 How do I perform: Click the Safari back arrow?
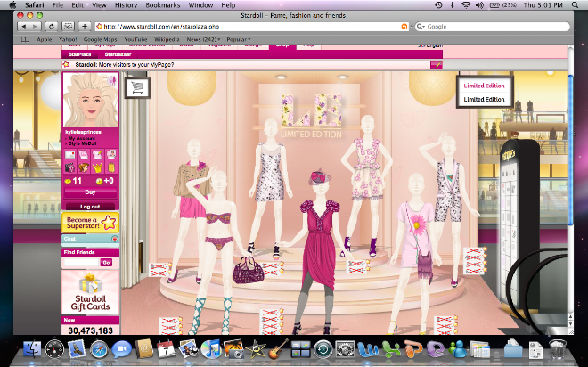pos(24,26)
